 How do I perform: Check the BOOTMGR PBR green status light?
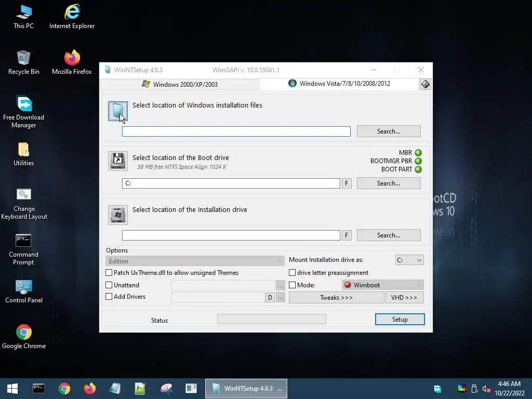coord(418,161)
